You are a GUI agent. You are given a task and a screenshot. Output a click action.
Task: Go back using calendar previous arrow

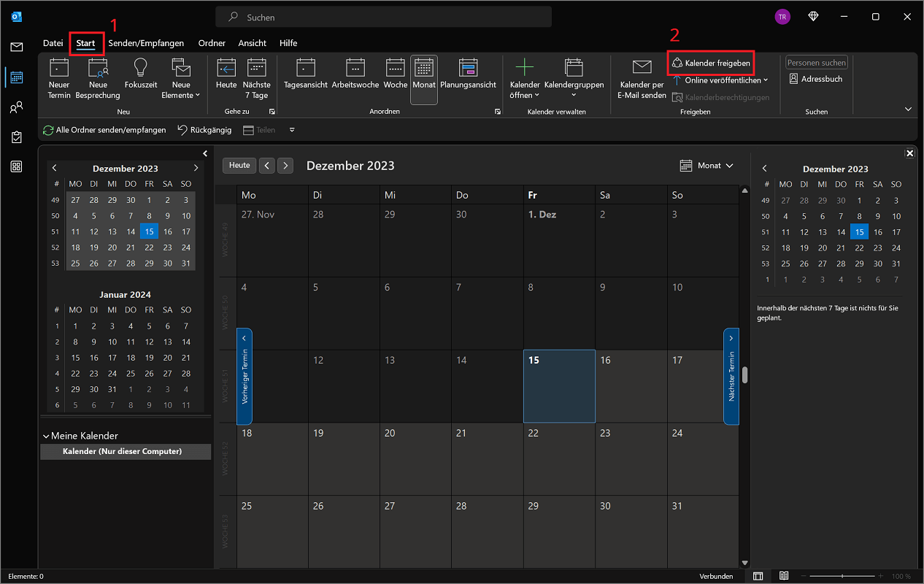(x=267, y=166)
